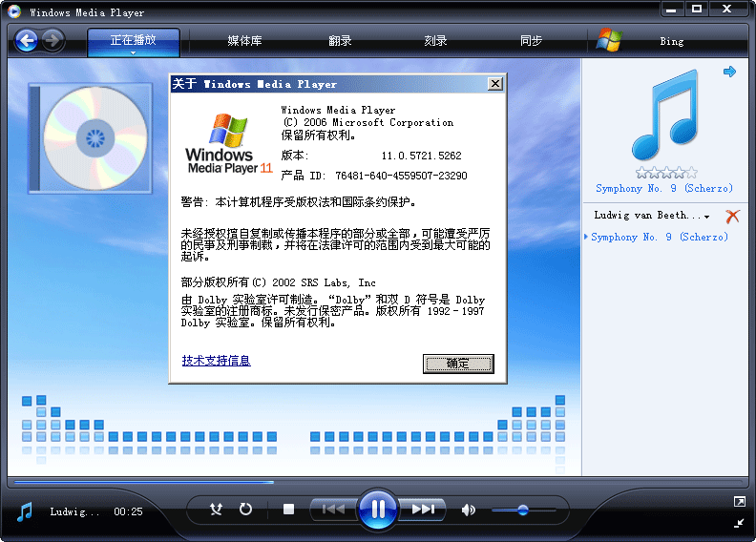The width and height of the screenshot is (756, 542).
Task: Mute the speaker sound
Action: point(468,510)
